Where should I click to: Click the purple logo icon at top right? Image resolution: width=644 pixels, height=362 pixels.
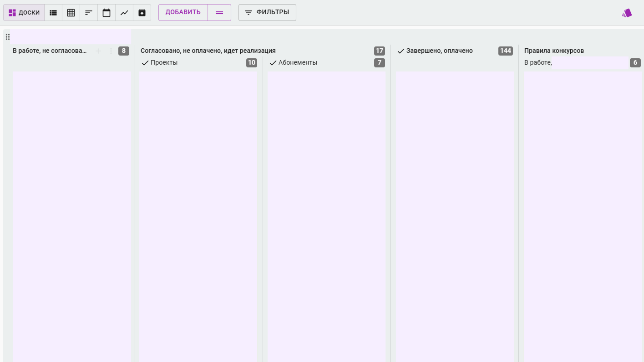coord(627,13)
